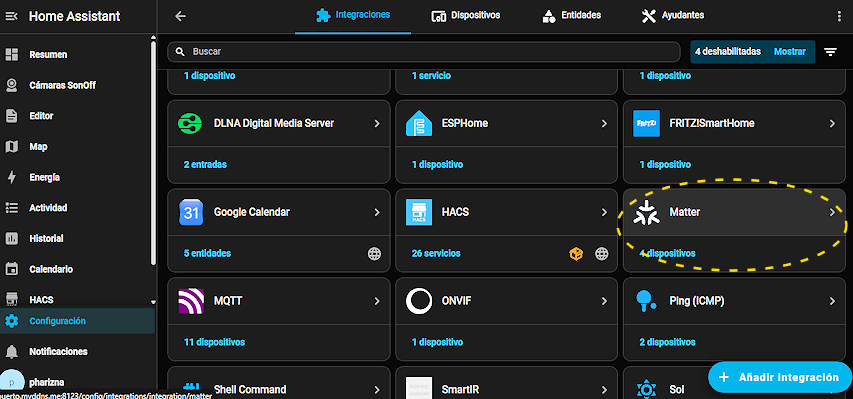Open the '2 entradas' link under DLNA
The image size is (853, 399).
[x=205, y=164]
